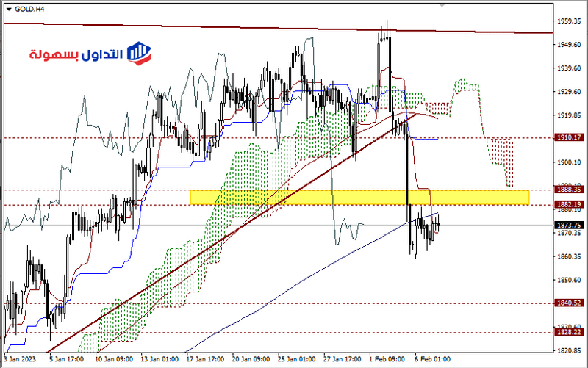Click the 3 Jan 2023 date label
The height and width of the screenshot is (368, 588).
19,360
